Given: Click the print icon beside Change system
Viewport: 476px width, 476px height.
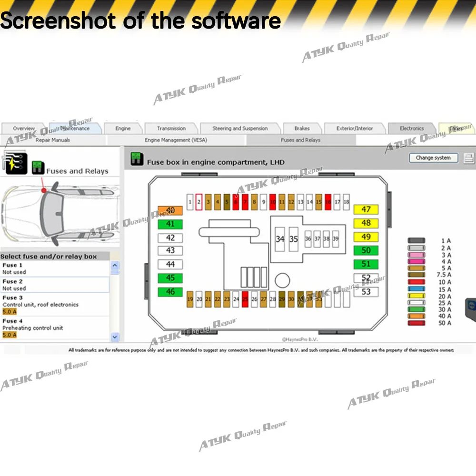Looking at the screenshot, I should pos(469,158).
